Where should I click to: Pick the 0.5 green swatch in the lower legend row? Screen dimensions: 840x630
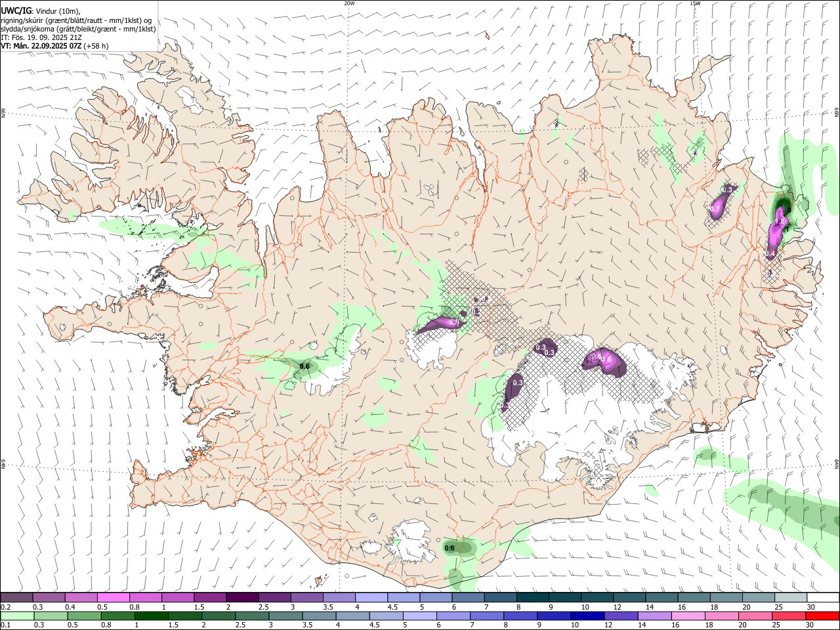(x=85, y=616)
